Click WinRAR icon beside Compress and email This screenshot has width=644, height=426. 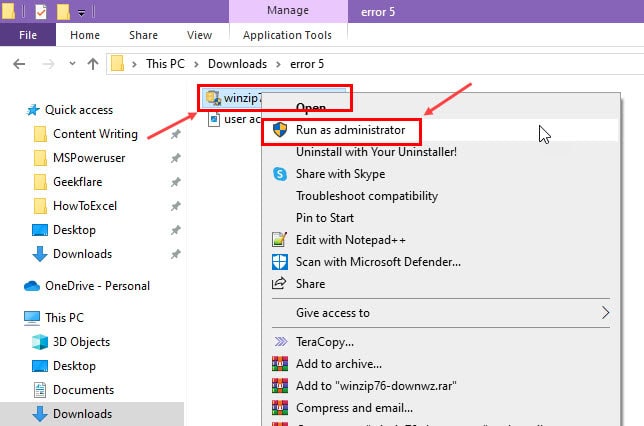280,408
